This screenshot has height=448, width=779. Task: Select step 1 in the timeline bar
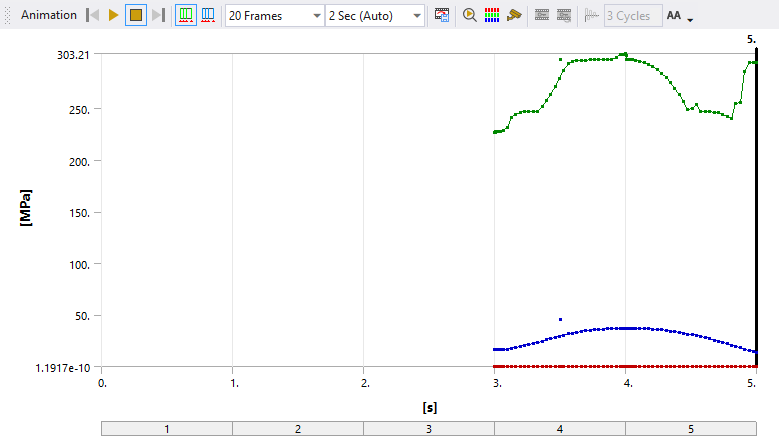coord(167,429)
